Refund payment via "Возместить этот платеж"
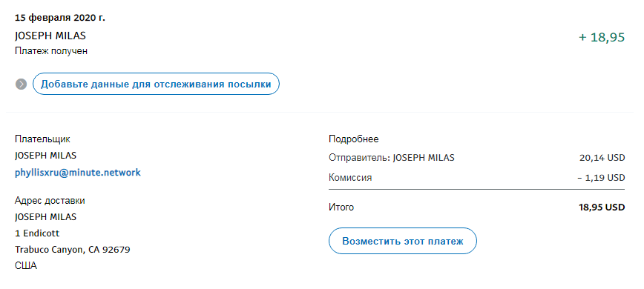 (402, 241)
